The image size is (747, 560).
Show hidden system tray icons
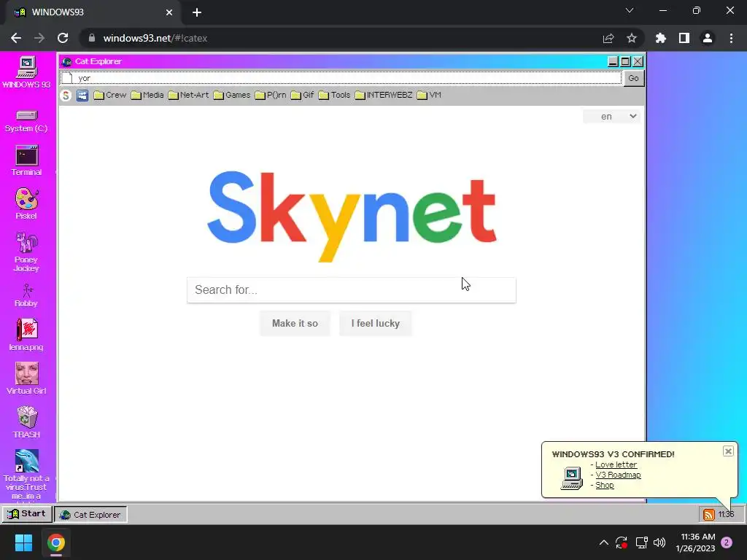pyautogui.click(x=603, y=542)
